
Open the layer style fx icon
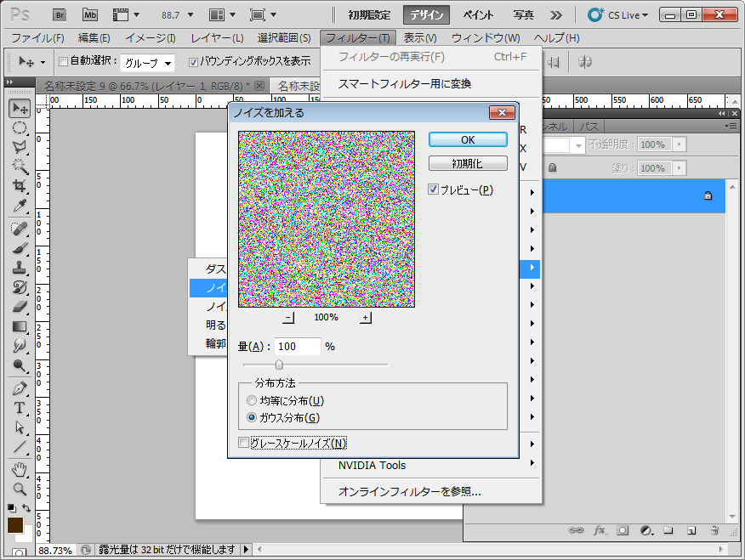(599, 530)
